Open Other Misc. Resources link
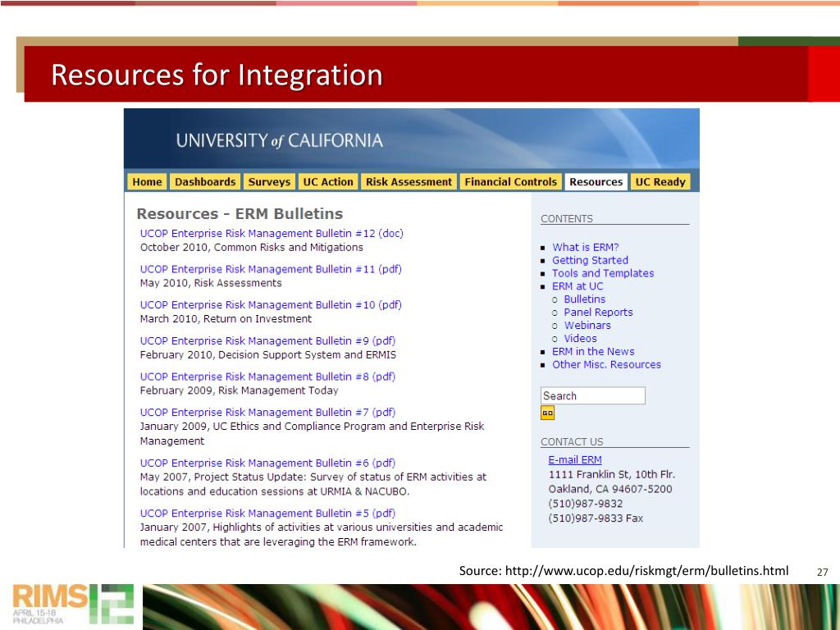Screen dimensions: 840x630 (606, 365)
